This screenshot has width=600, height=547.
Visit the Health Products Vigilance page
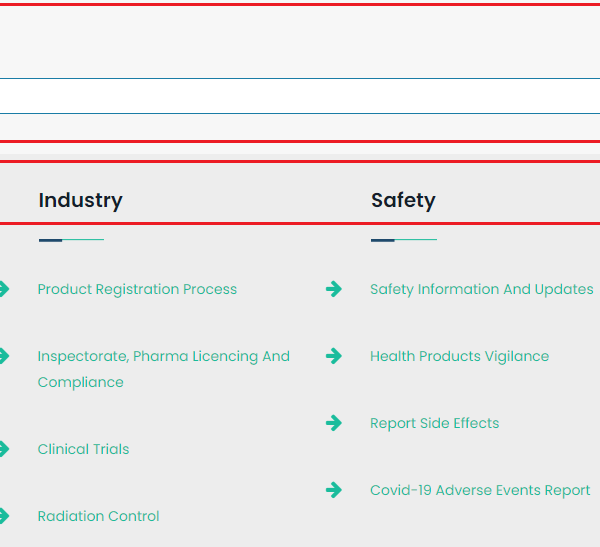click(x=459, y=356)
